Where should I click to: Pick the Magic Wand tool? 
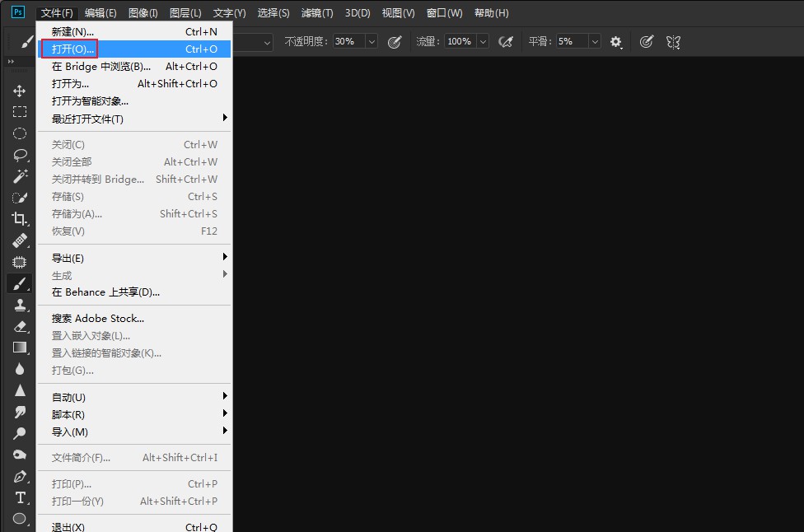click(20, 176)
